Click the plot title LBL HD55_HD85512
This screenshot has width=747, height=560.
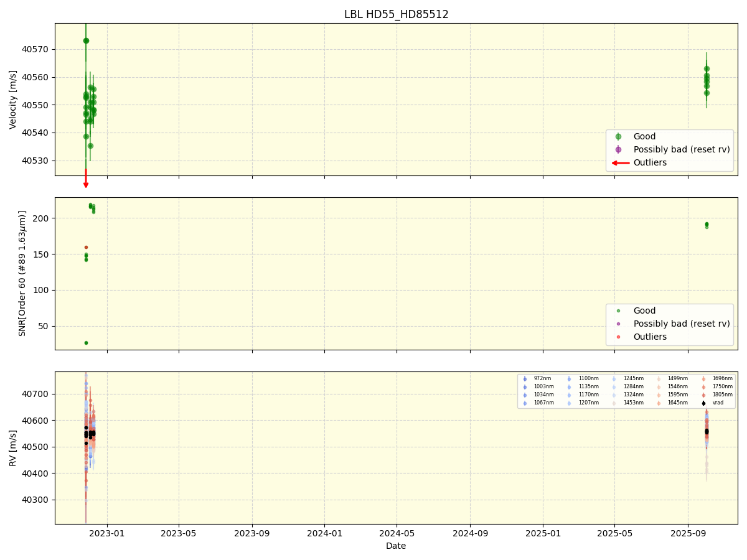click(397, 14)
